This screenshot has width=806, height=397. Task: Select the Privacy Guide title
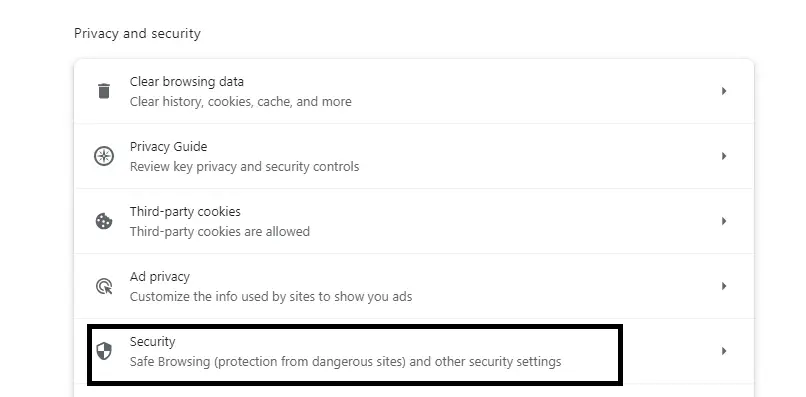(168, 147)
